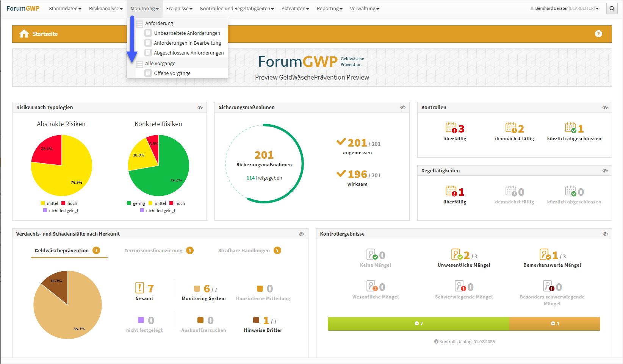This screenshot has width=623, height=364.
Task: Open the Reporting dropdown menu
Action: pyautogui.click(x=329, y=9)
